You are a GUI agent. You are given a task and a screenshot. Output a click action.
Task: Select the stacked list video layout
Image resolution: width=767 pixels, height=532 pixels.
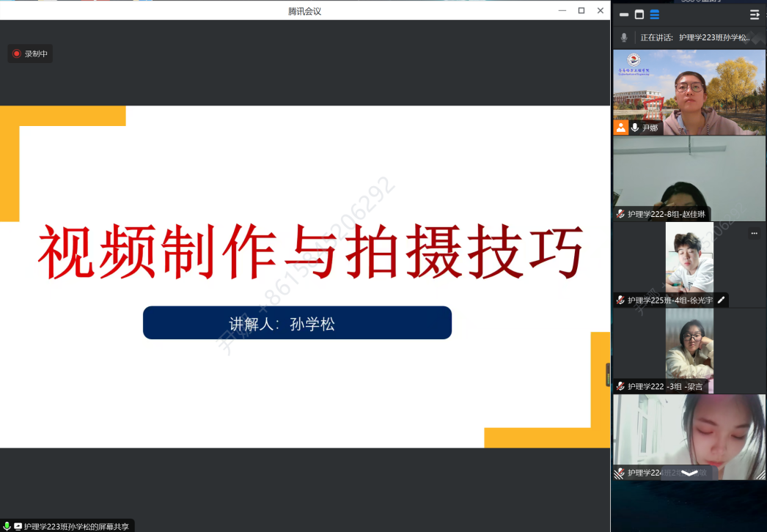[x=654, y=15]
